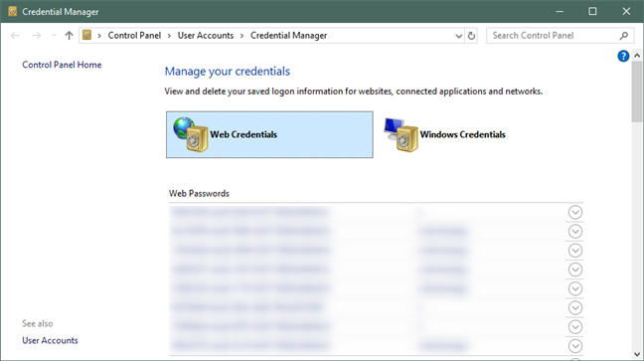
Task: Click the vertical scrollbar thumb
Action: pos(637,91)
